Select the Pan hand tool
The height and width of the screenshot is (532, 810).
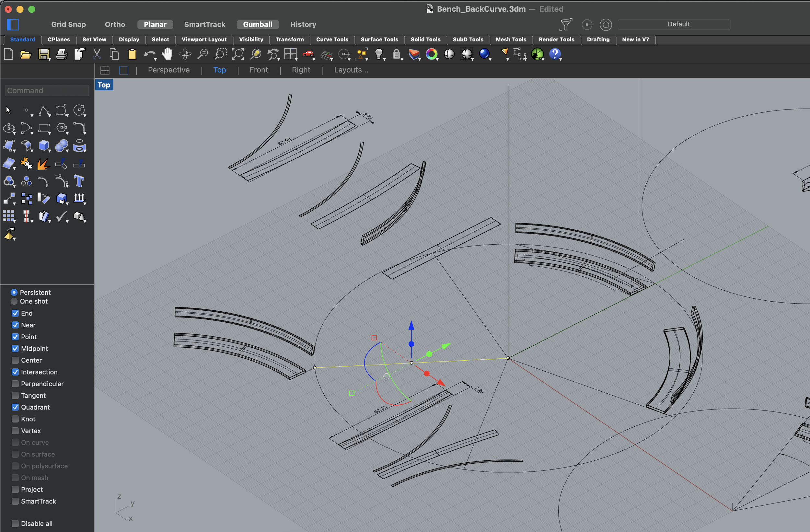[167, 54]
